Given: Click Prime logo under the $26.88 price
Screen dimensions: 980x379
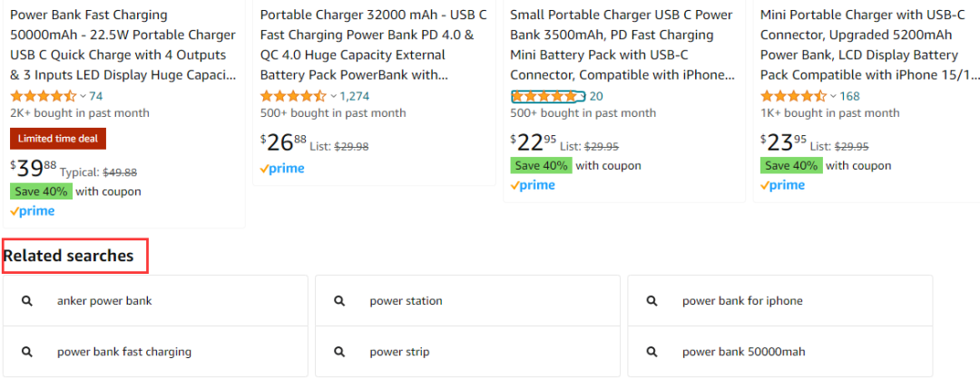Looking at the screenshot, I should [x=282, y=169].
